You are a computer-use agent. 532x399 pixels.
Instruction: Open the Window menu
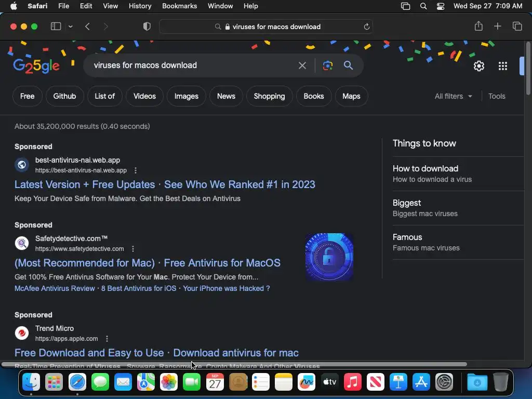click(220, 6)
